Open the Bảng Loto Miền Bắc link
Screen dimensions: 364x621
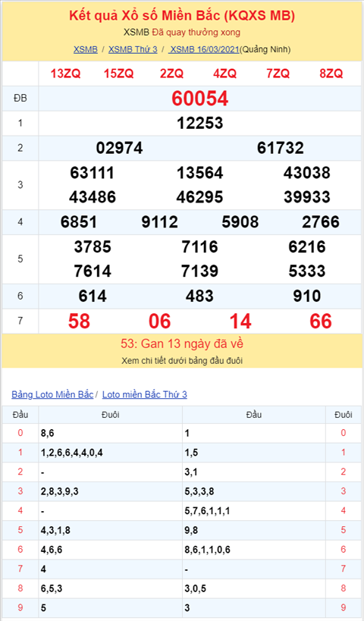coord(52,394)
